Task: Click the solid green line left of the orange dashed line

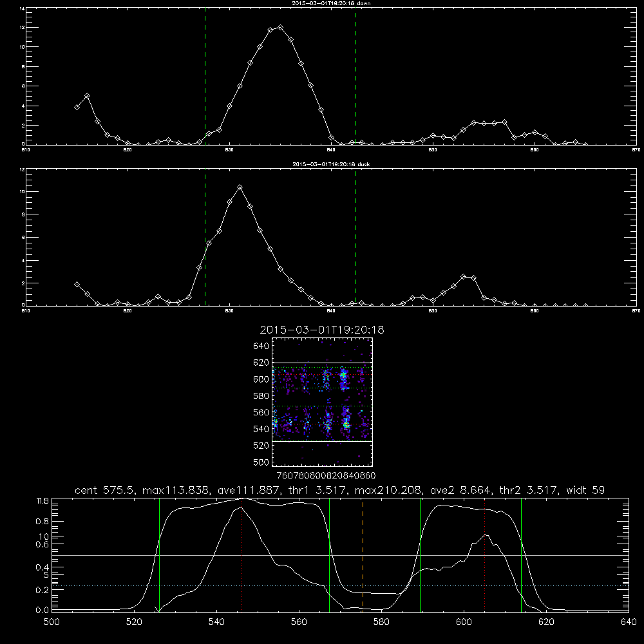Action: [329, 554]
